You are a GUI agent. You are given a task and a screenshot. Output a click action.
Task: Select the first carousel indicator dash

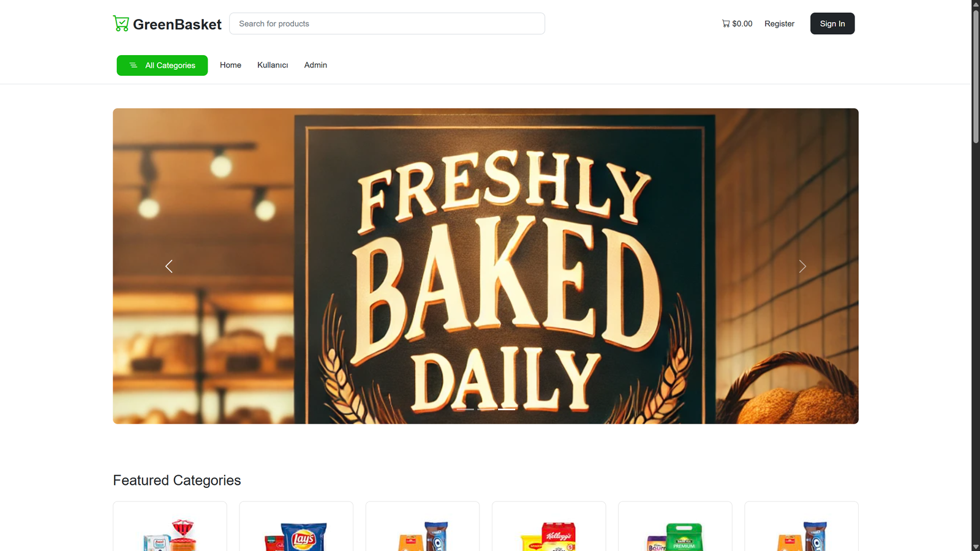coord(465,409)
